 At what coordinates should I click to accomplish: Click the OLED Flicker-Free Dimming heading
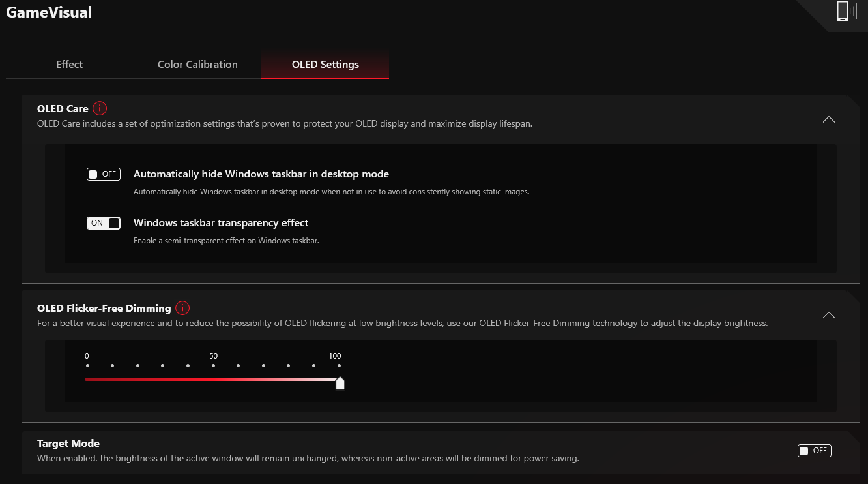pos(104,309)
